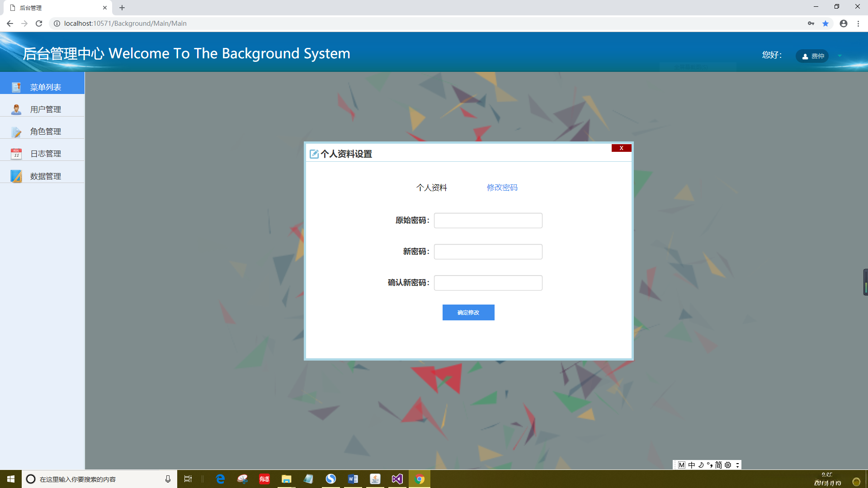Click the 新密码 input field
Screen dimensions: 868x488
(x=487, y=252)
